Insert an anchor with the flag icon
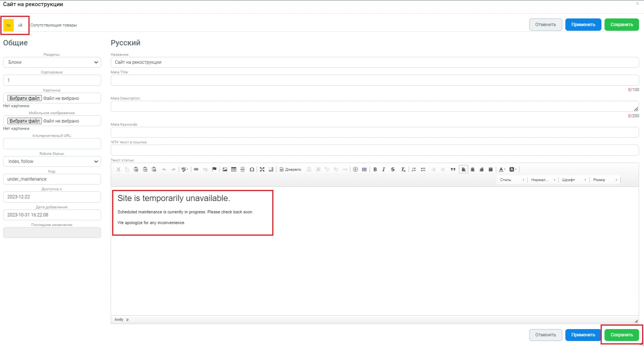 pos(214,170)
